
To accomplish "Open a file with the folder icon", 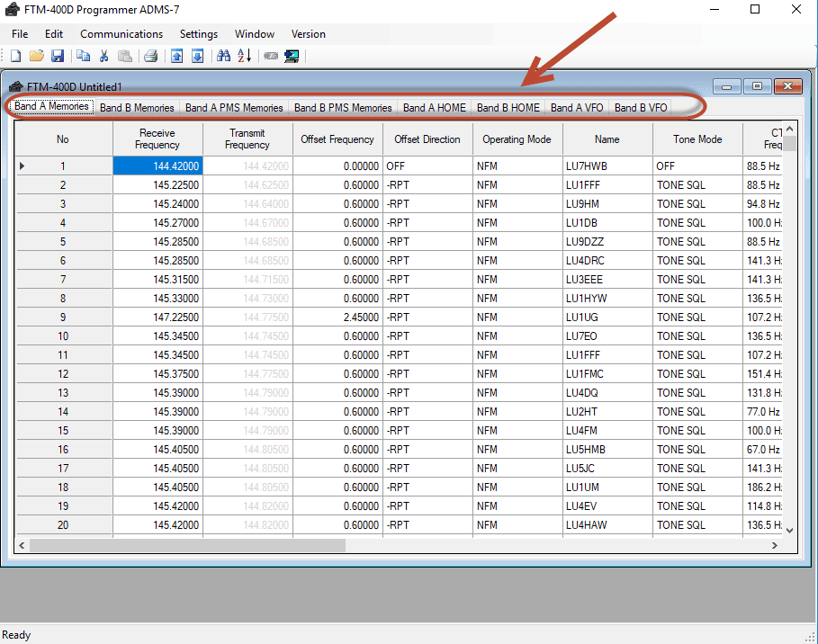I will [x=36, y=56].
